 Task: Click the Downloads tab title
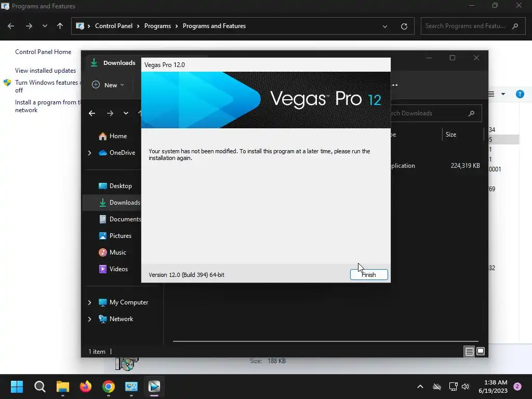coord(119,63)
